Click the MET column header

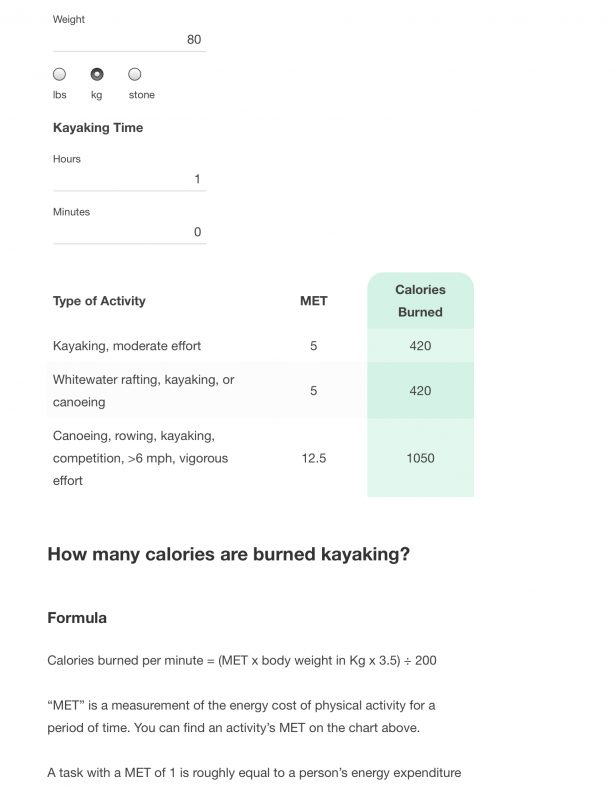click(314, 301)
